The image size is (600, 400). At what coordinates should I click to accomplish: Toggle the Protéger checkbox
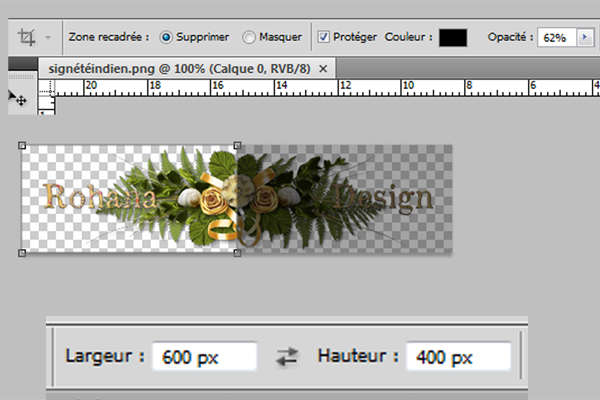(x=323, y=37)
